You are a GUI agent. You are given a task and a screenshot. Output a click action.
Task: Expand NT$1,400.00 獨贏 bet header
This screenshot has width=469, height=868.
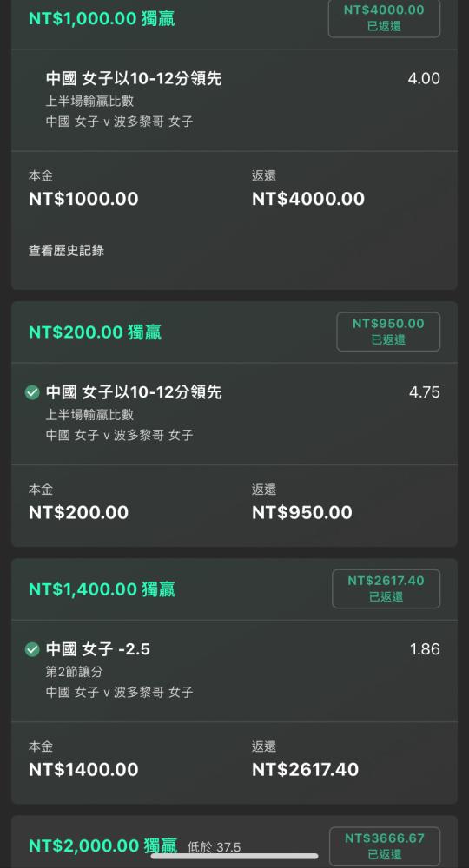(102, 589)
